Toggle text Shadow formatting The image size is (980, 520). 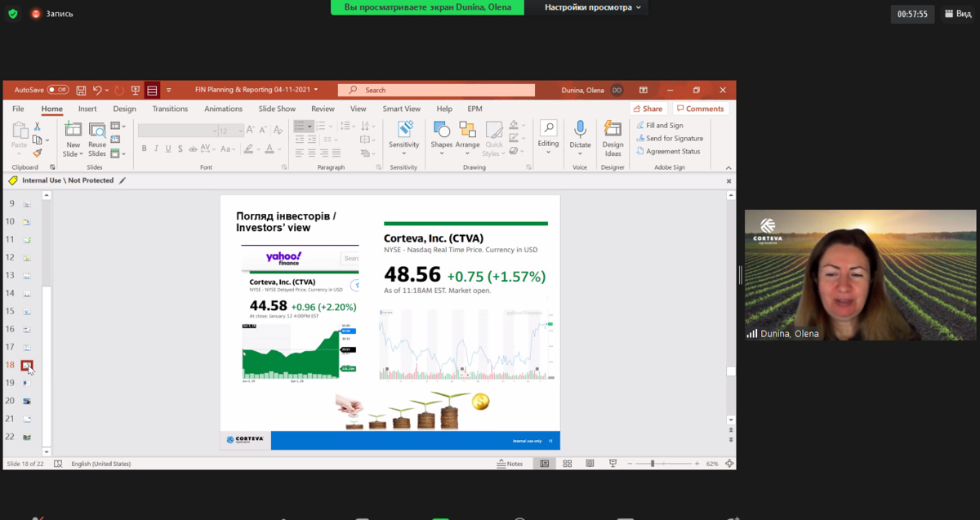click(x=180, y=149)
